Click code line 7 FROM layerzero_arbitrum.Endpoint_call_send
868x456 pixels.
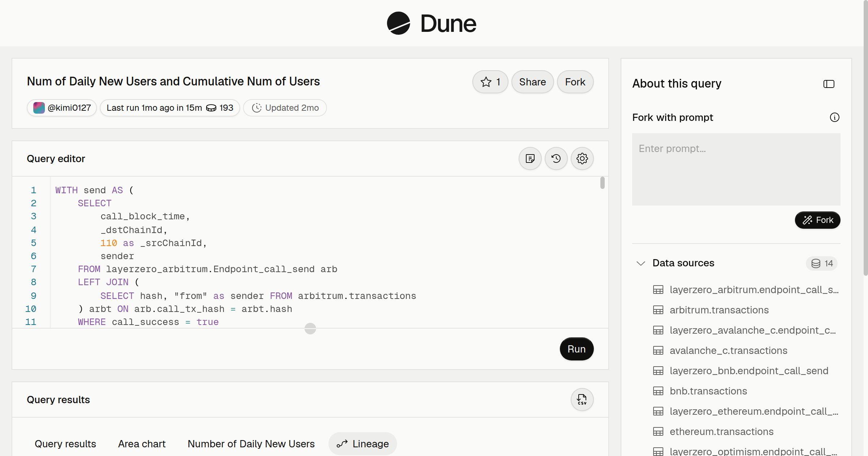click(208, 269)
